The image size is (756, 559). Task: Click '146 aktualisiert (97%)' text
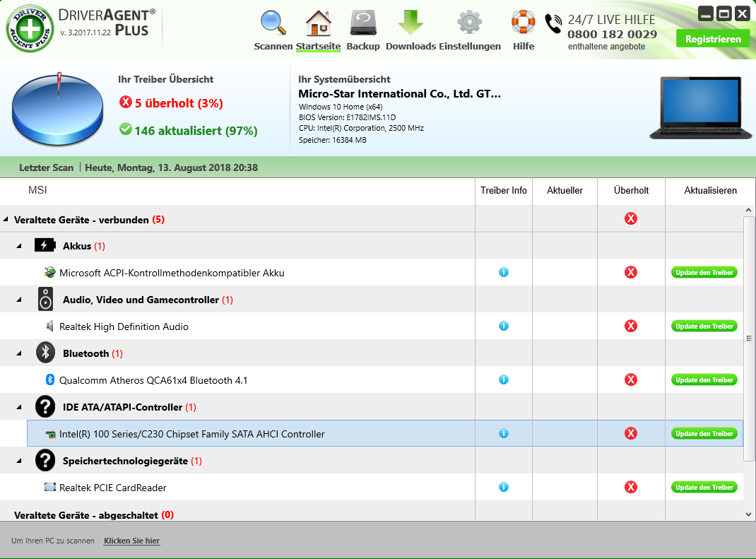(196, 131)
